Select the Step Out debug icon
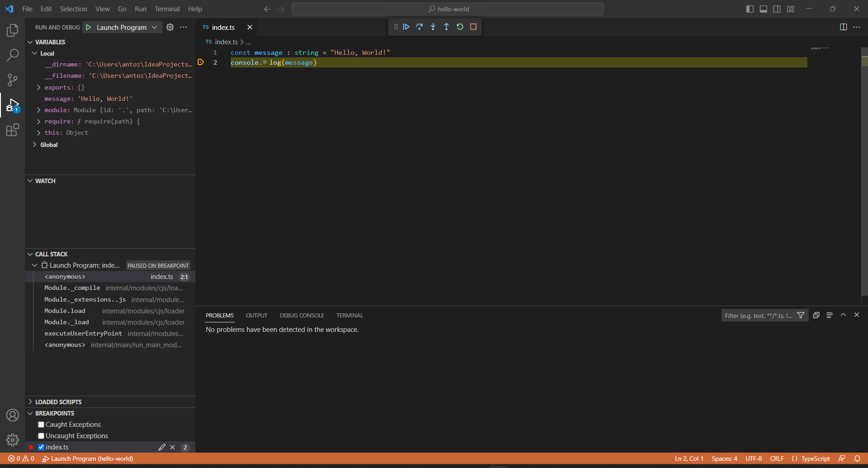Screen dimensions: 868x468 446,27
